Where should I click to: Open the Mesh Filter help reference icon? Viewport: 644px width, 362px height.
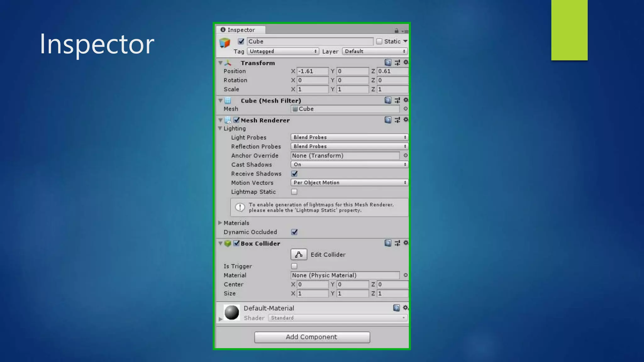click(x=388, y=100)
